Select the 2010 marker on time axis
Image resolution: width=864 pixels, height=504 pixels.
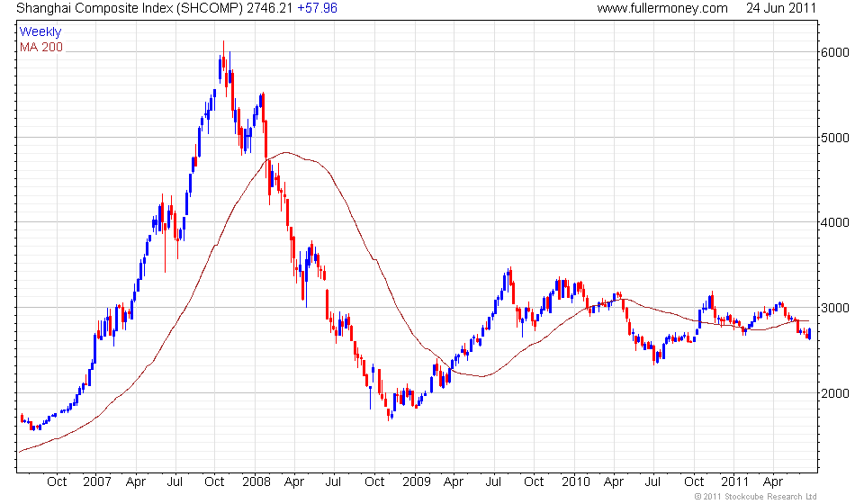[x=575, y=481]
